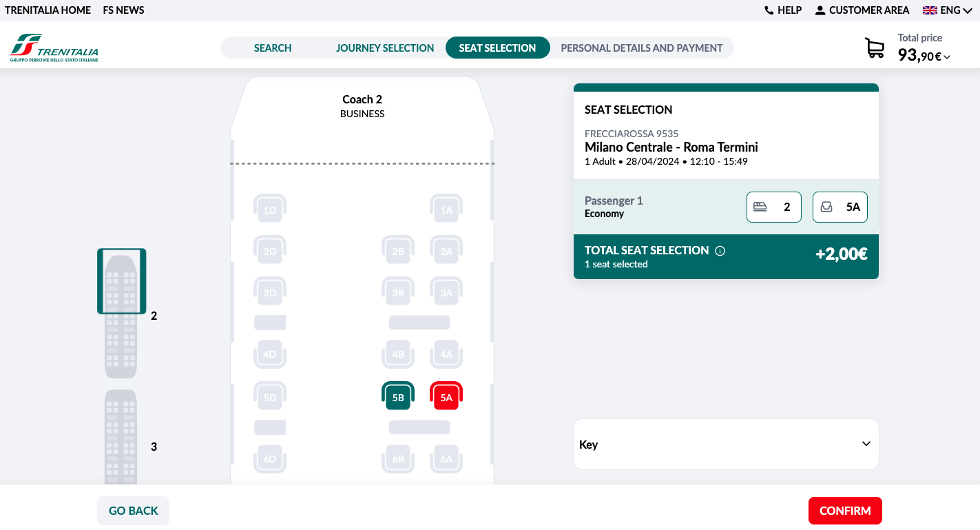Click the Trenitalia logo
Image resolution: width=980 pixels, height=530 pixels.
pos(54,48)
